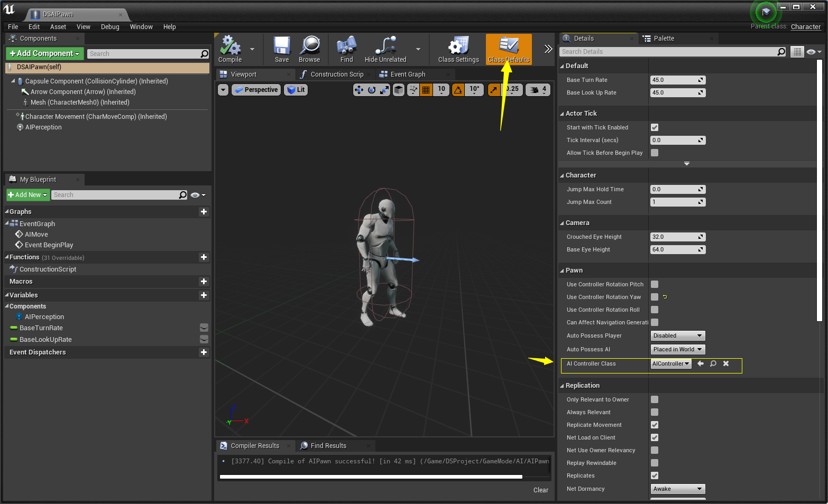Open the Auto Possess AI dropdown
This screenshot has width=828, height=504.
click(677, 349)
